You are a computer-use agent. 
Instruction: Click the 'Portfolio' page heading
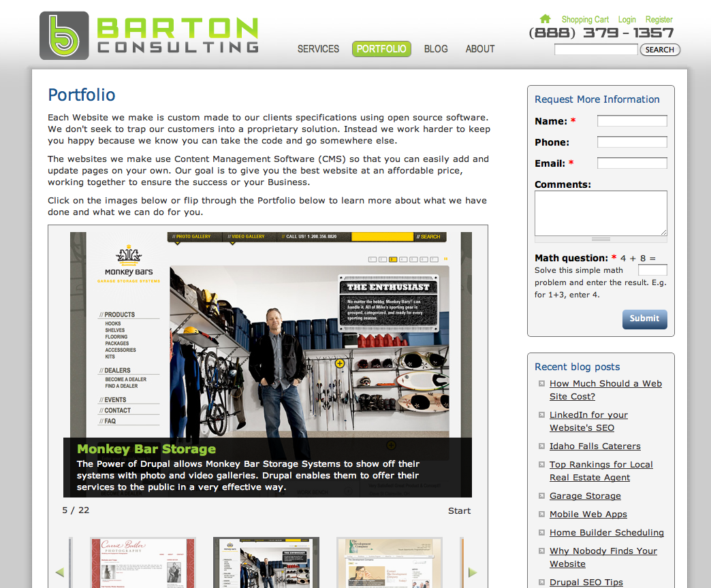point(82,95)
